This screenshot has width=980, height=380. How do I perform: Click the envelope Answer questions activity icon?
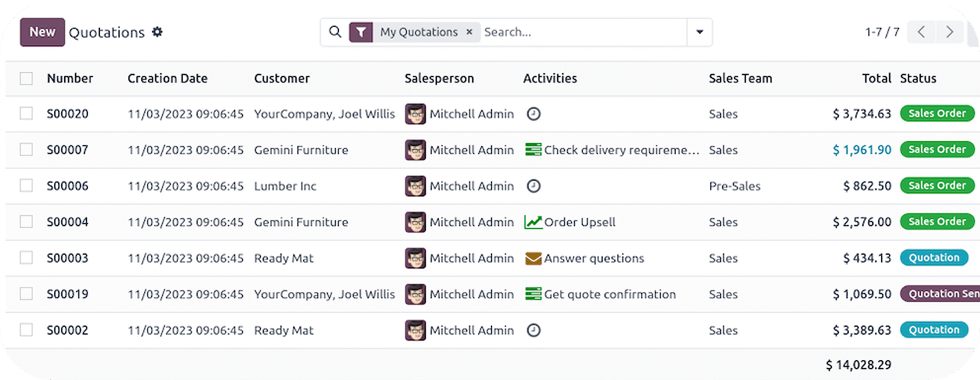tap(533, 258)
